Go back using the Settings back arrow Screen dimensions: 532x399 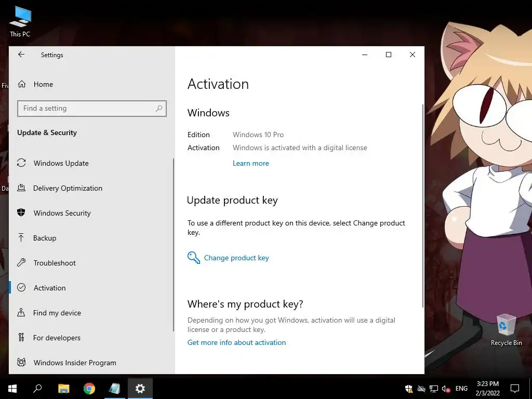point(21,55)
